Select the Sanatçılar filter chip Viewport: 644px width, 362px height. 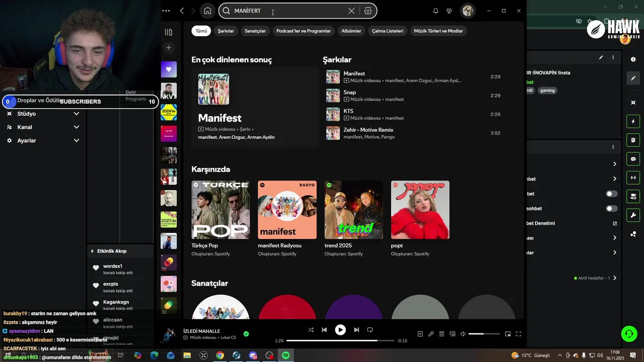point(255,31)
